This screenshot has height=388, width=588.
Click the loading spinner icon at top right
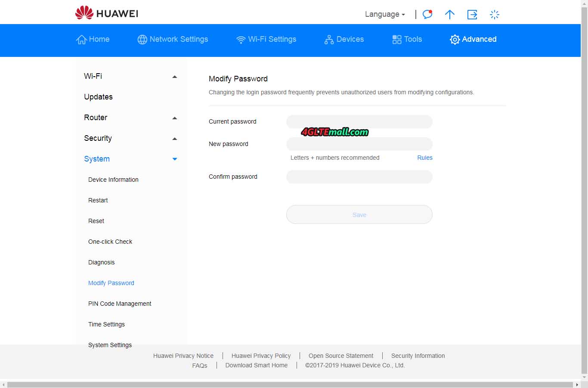pyautogui.click(x=495, y=15)
